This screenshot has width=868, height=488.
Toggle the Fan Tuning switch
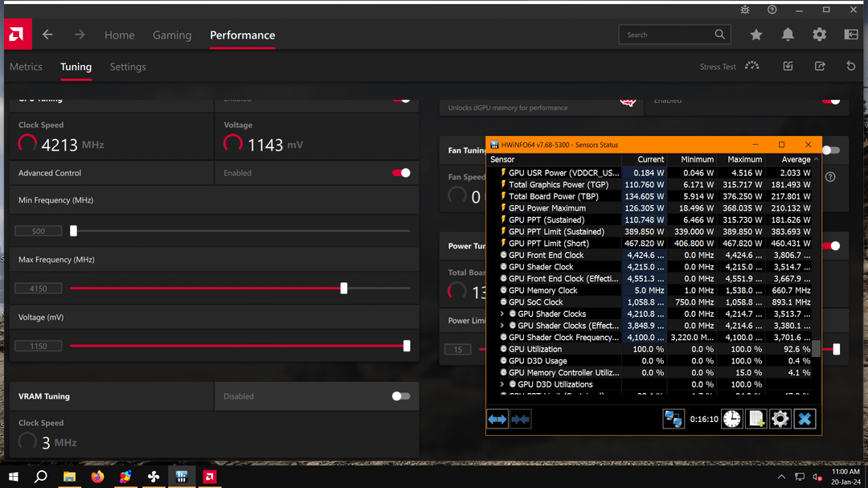tap(830, 150)
